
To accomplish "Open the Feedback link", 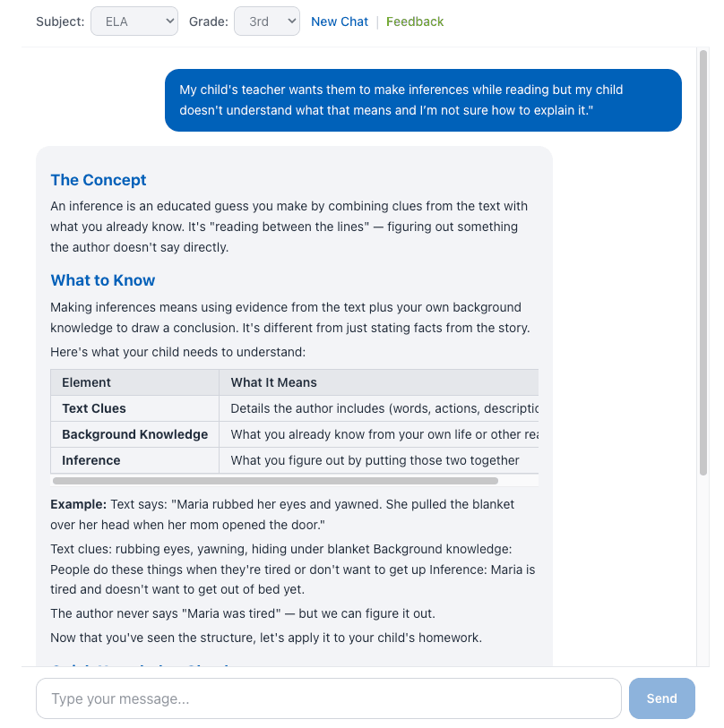I will 415,21.
